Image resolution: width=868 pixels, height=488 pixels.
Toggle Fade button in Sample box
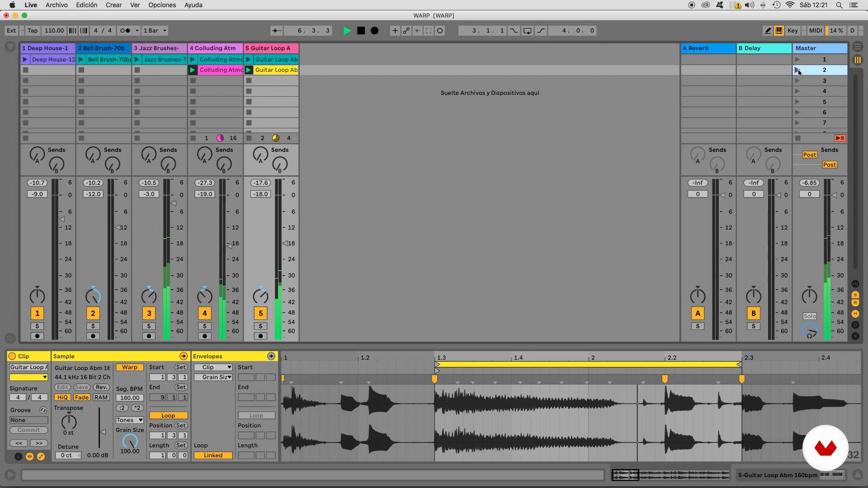81,398
